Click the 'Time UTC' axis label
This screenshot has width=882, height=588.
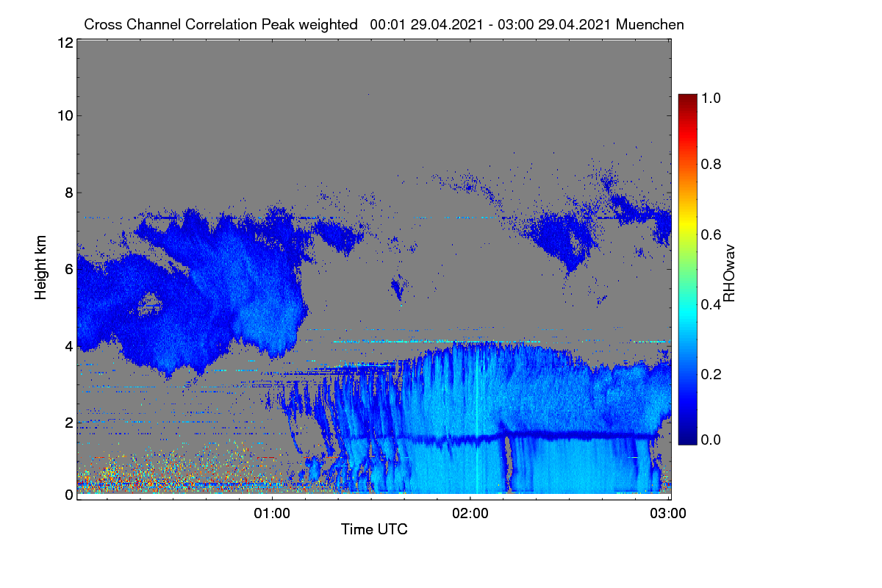click(374, 529)
